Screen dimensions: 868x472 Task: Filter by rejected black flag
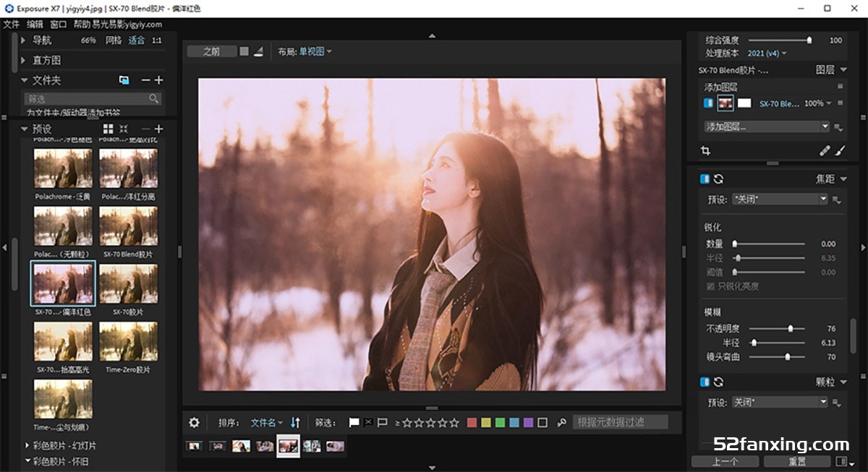tap(368, 422)
